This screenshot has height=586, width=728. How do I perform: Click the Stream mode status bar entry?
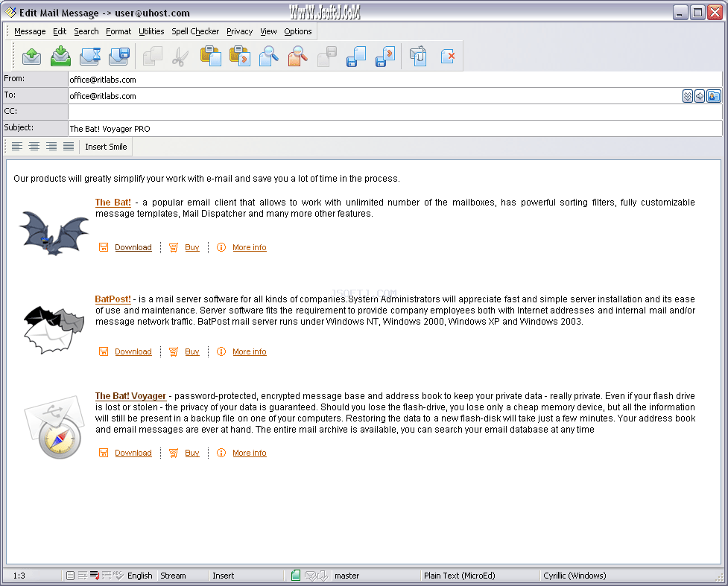tap(173, 576)
